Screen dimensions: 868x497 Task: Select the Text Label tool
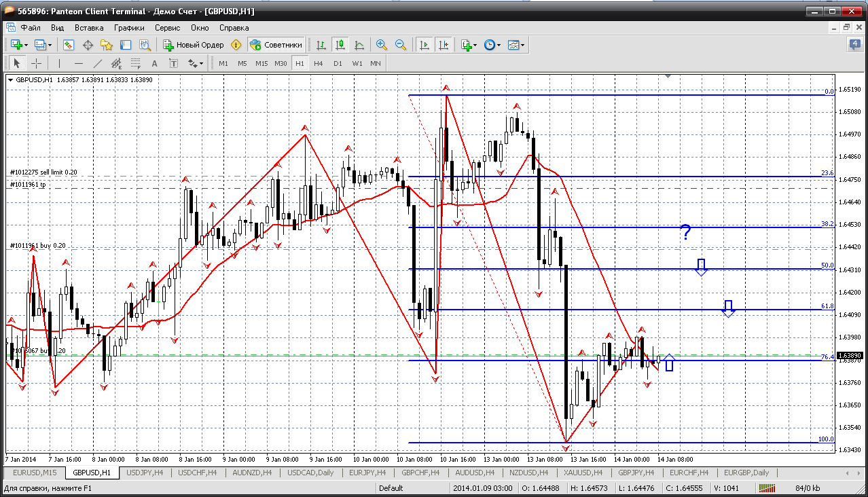click(x=173, y=63)
